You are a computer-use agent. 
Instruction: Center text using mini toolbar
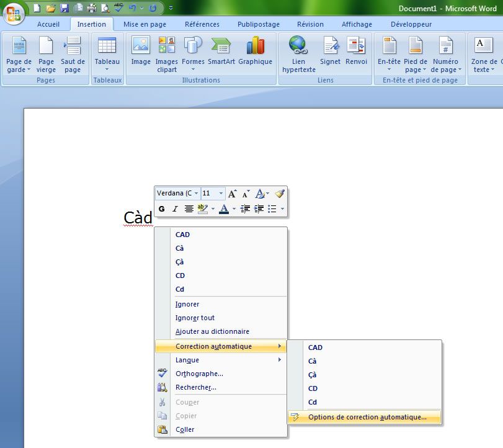tap(189, 209)
